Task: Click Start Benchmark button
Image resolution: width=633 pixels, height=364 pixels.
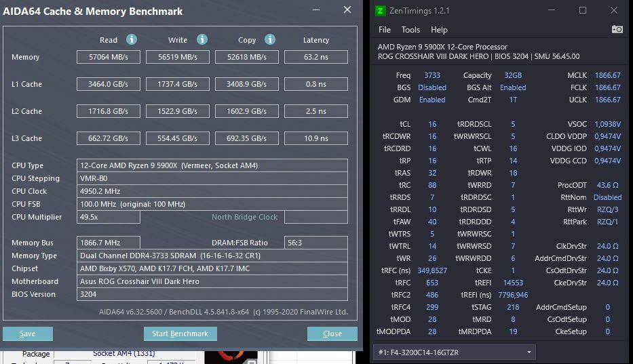Action: coord(180,333)
